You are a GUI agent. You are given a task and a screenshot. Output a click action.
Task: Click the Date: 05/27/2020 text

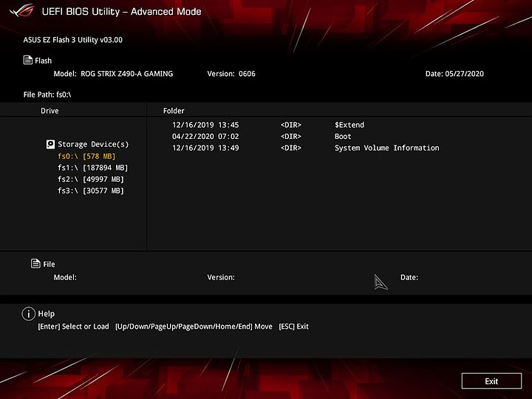tap(454, 74)
